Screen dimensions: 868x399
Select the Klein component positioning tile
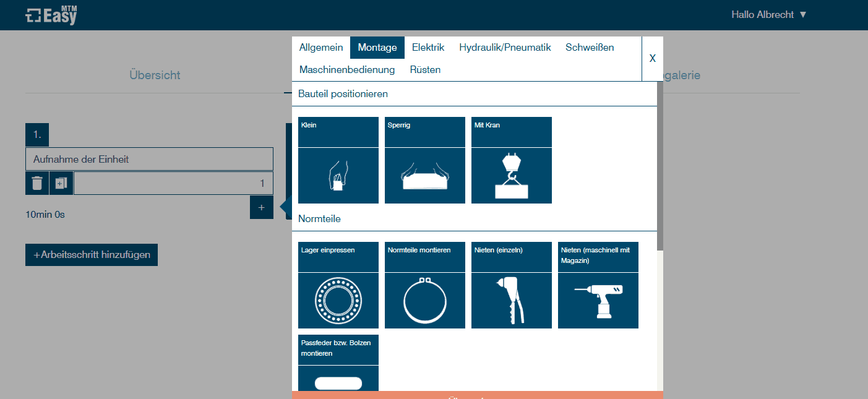click(x=338, y=160)
